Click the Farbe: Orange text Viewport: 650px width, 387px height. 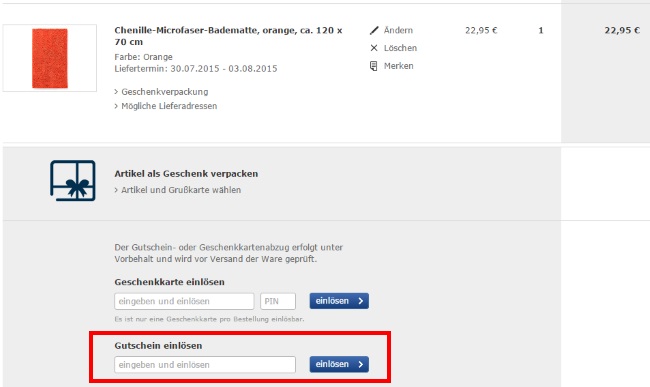pos(143,57)
